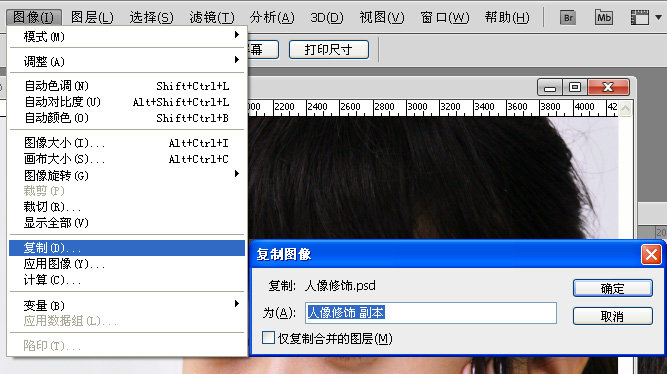Screen dimensions: 667x374
Task: Choose 自动对比度(U) menu entry
Action: [127, 102]
